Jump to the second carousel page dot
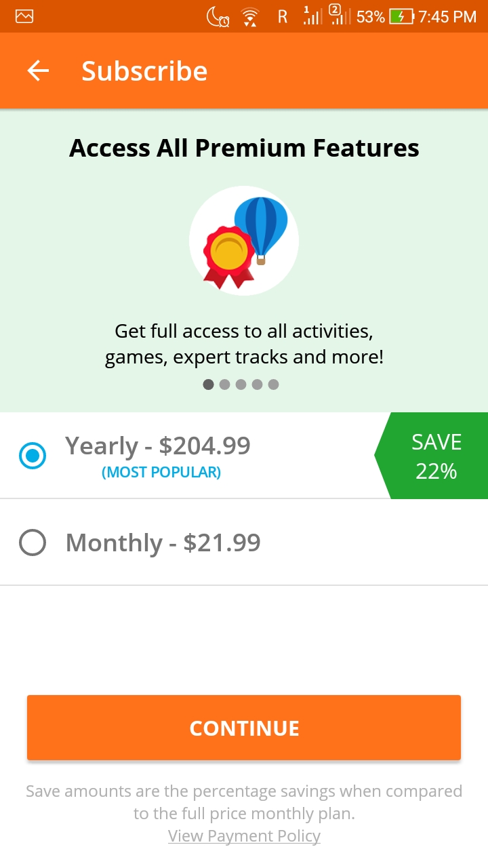488x868 pixels. 225,384
